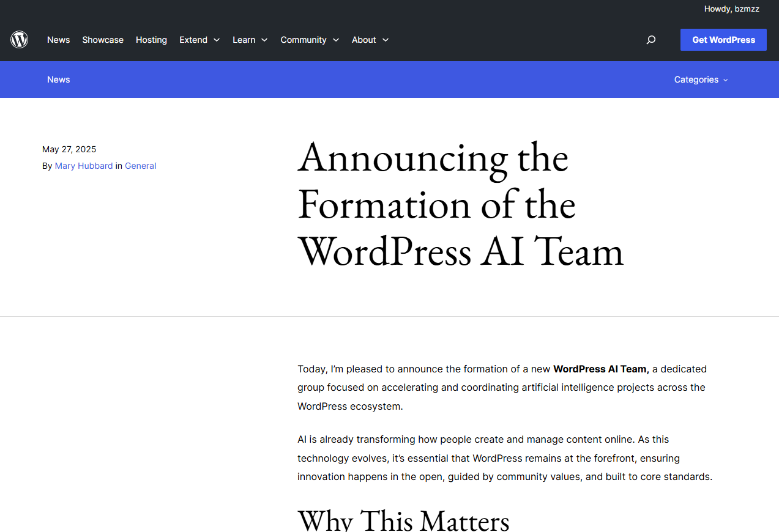The height and width of the screenshot is (532, 779).
Task: Click the Get WordPress button
Action: [x=723, y=40]
